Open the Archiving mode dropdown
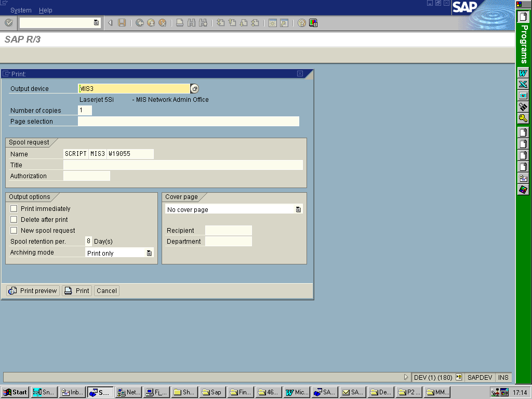Screen dimensions: 532x399 (x=149, y=253)
